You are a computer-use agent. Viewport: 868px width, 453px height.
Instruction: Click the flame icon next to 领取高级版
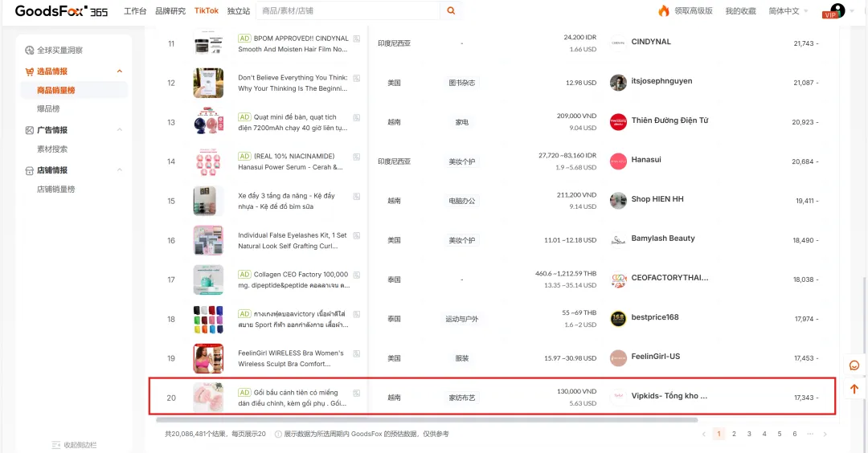pyautogui.click(x=663, y=10)
